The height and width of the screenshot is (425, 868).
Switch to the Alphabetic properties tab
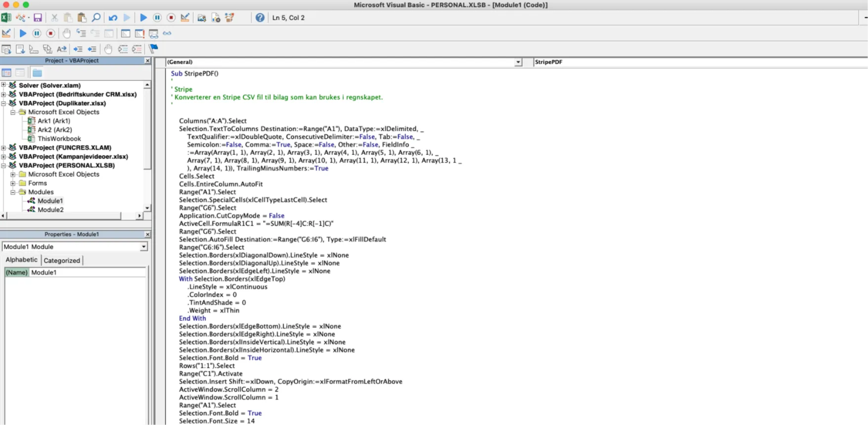click(x=21, y=260)
